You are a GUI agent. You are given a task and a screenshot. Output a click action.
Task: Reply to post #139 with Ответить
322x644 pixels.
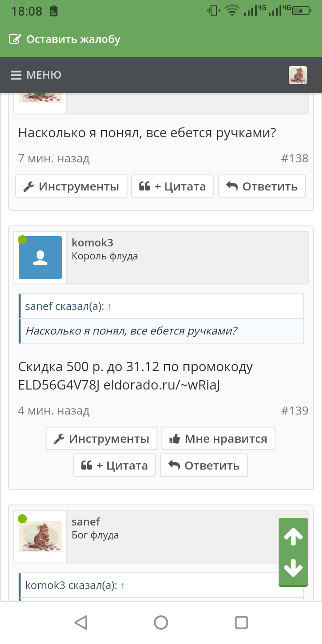tap(204, 465)
